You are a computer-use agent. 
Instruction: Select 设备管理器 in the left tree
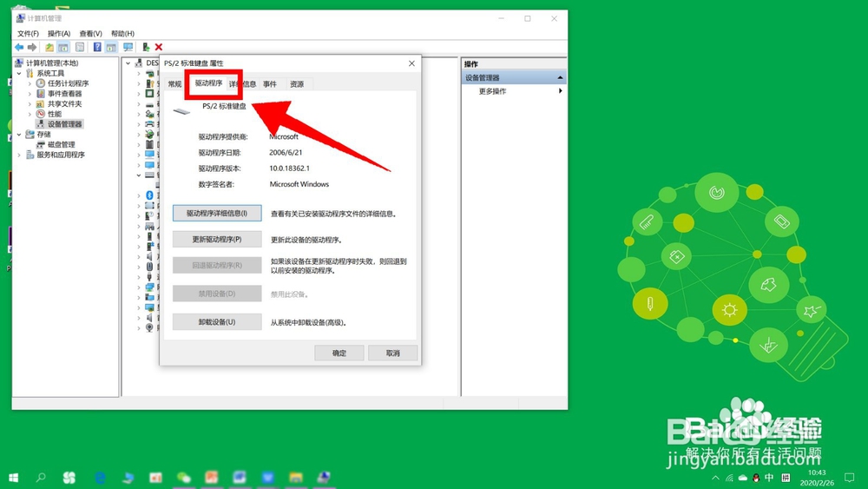click(x=64, y=124)
